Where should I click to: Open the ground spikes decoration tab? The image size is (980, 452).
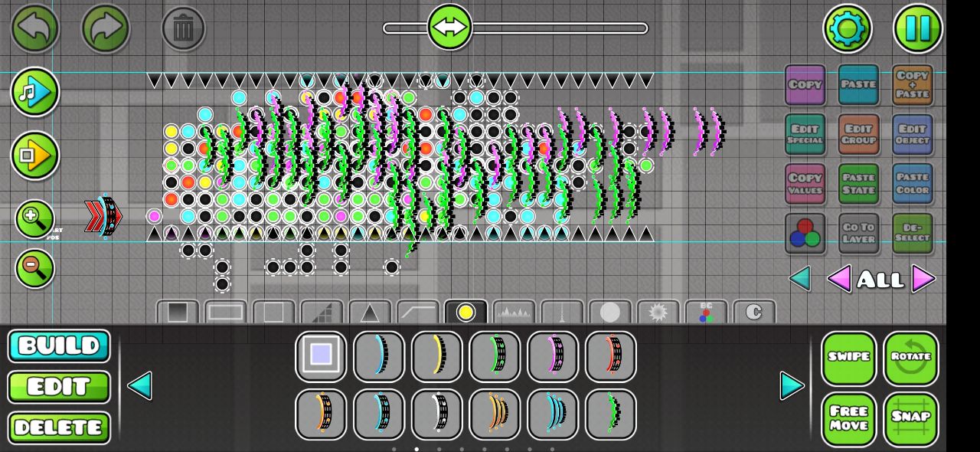tap(514, 312)
